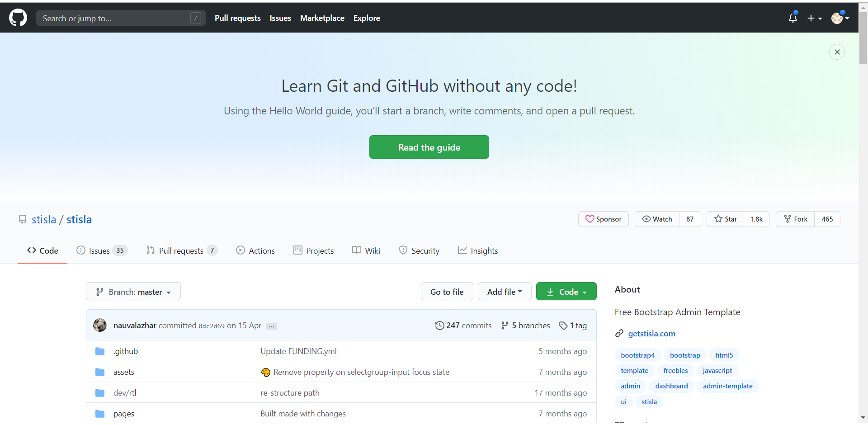The image size is (868, 425).
Task: Click the Read the guide button
Action: pos(429,147)
